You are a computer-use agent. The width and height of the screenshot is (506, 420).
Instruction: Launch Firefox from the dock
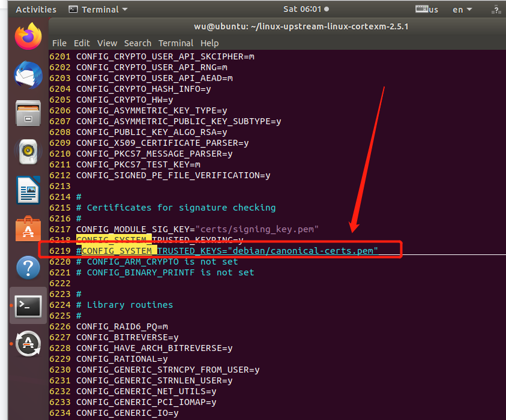click(x=27, y=35)
